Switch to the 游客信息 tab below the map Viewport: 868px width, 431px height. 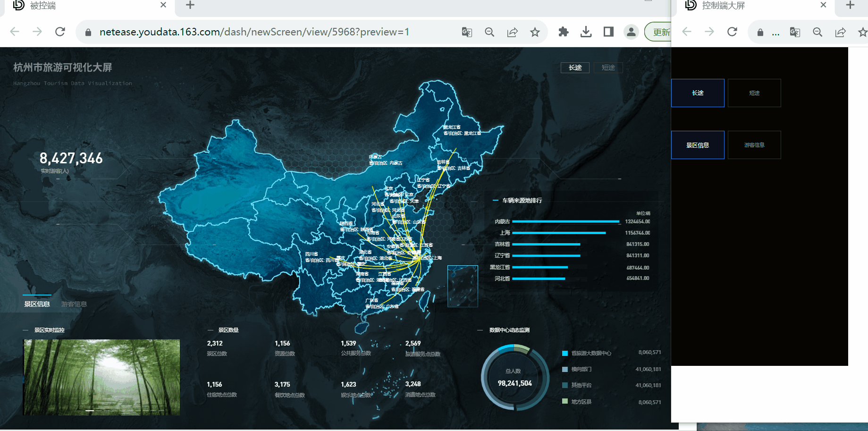click(74, 304)
